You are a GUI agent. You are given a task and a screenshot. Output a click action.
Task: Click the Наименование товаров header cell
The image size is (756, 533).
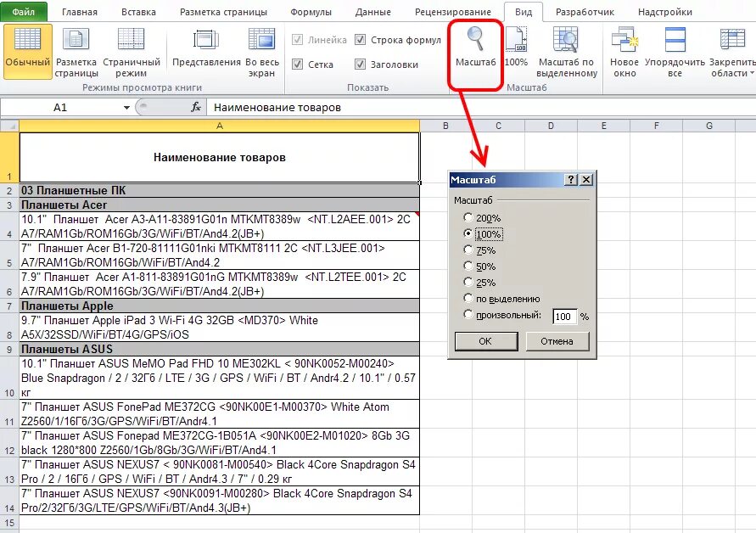(220, 157)
